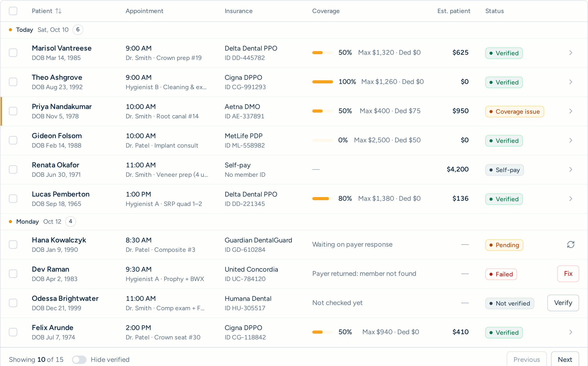588x366 pixels.
Task: Refresh Hana Kowalczyk's pending verification
Action: 571,245
